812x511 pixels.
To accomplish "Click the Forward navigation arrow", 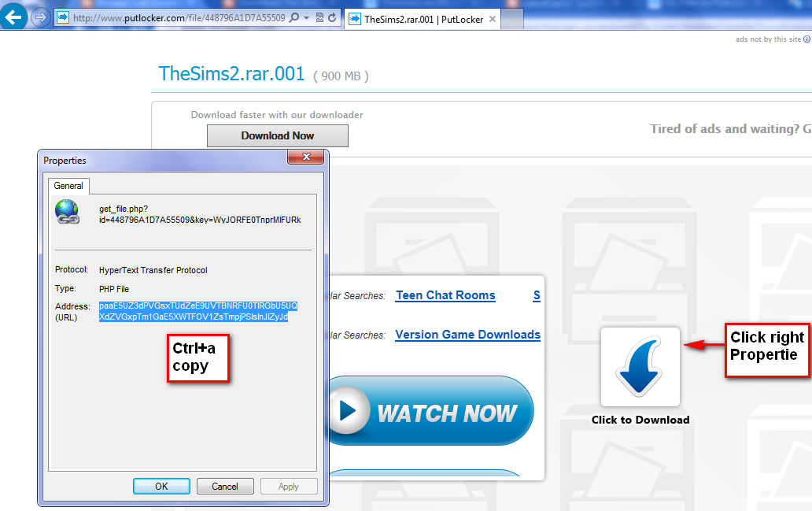I will pos(41,17).
